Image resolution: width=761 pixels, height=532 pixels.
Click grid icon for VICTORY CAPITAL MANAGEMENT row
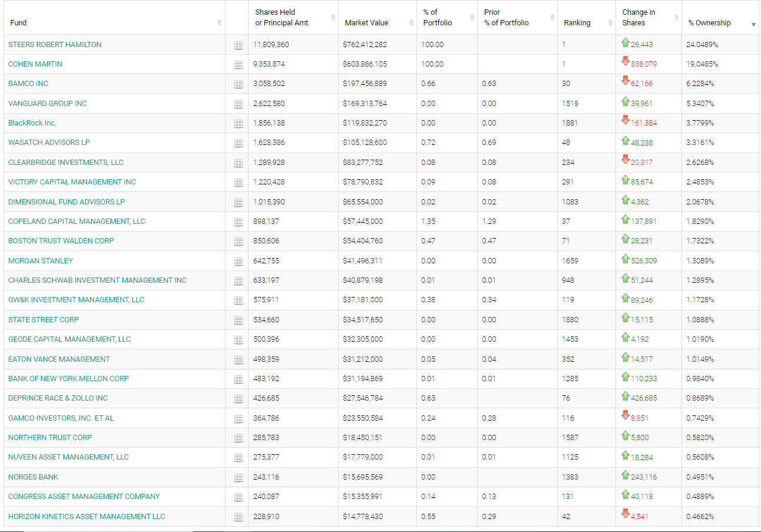(x=238, y=183)
